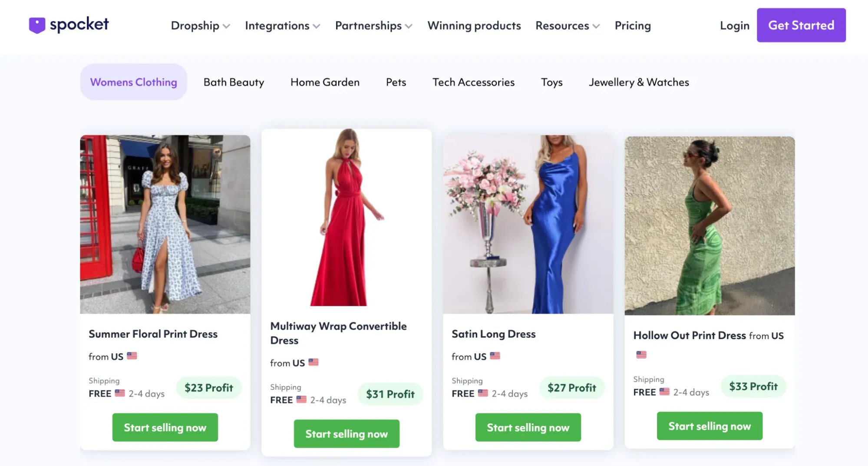Switch to the Tech Accessories tab

tap(473, 82)
